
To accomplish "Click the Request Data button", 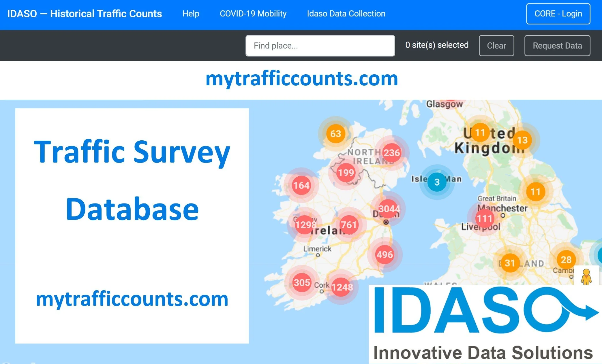I will click(557, 46).
